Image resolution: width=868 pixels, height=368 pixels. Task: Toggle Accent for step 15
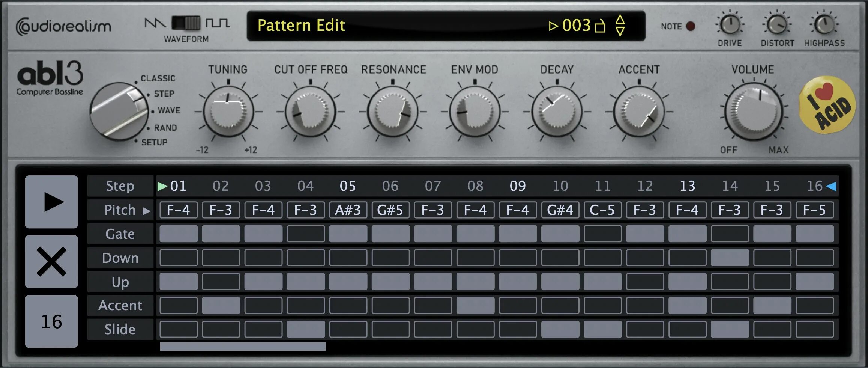[x=772, y=306]
